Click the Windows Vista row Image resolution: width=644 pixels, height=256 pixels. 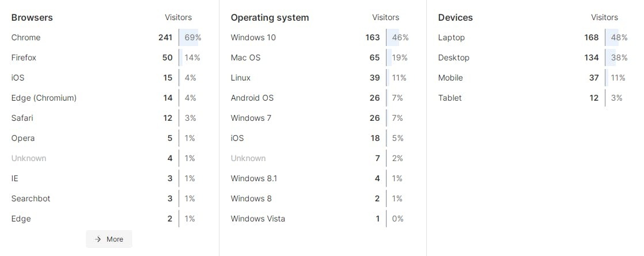tap(320, 218)
